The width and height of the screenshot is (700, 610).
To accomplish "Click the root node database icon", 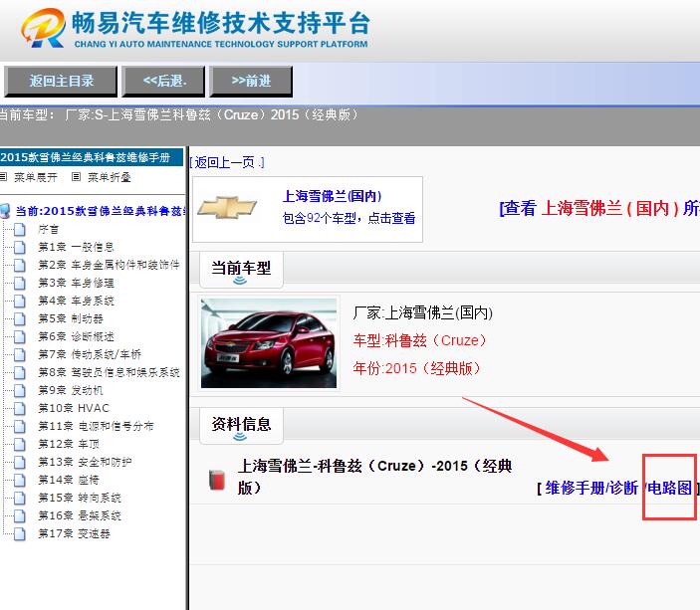I will click(5, 211).
